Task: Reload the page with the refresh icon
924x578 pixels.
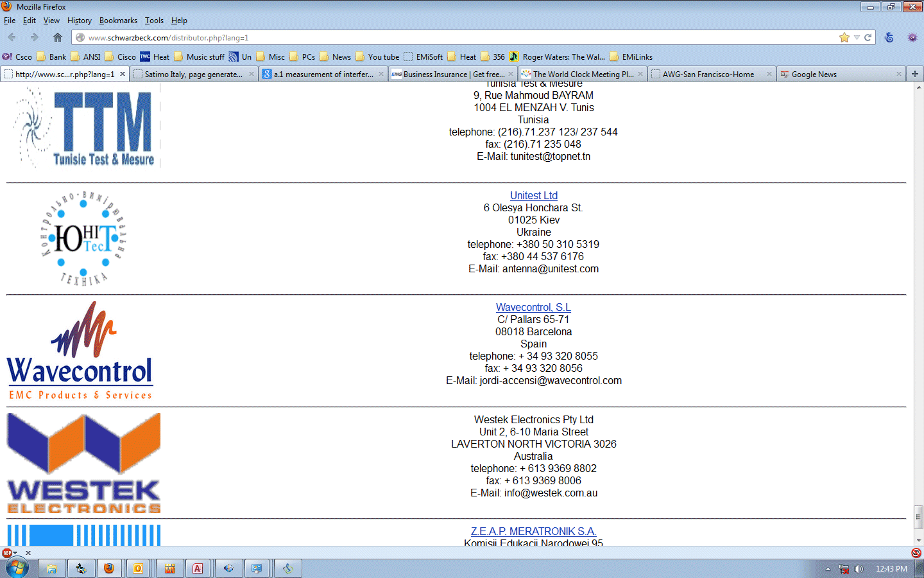Action: point(868,38)
